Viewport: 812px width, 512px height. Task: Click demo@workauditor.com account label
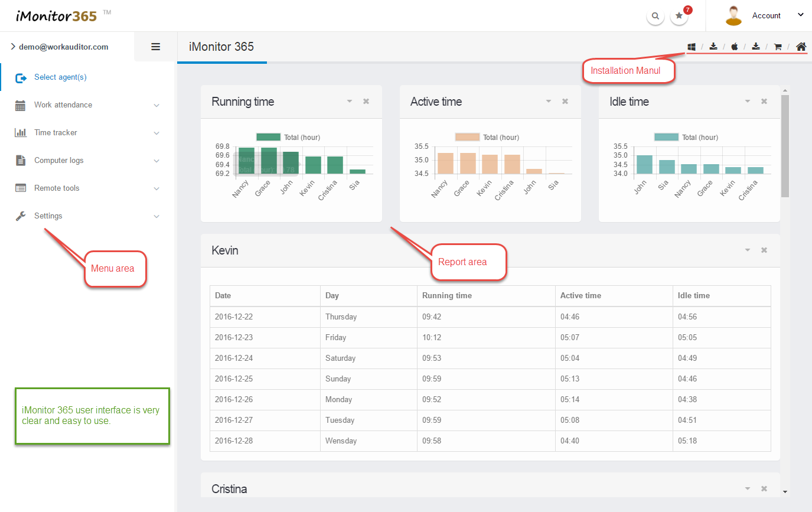[64, 47]
